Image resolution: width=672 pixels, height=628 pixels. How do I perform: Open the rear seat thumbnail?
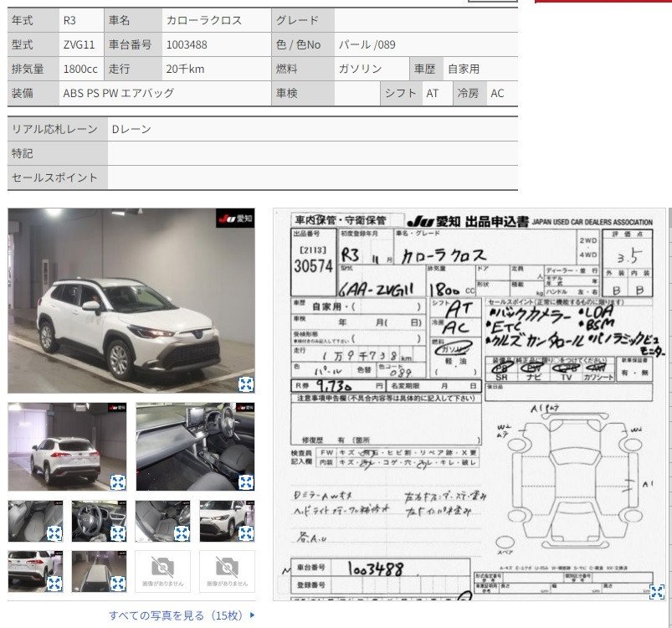coord(35,522)
